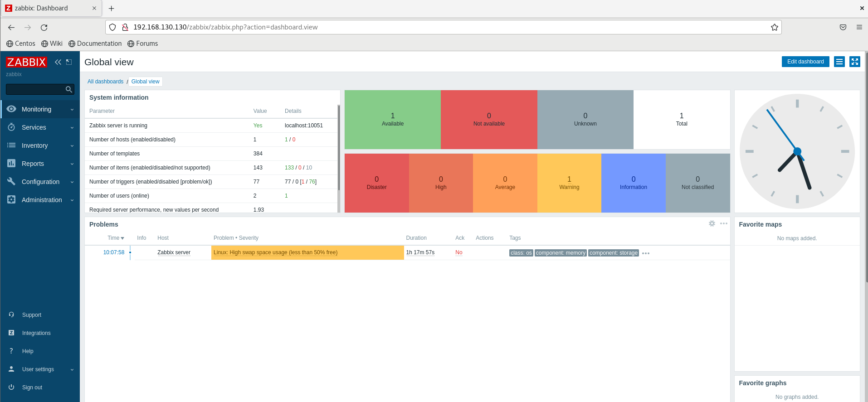868x402 pixels.
Task: Open a new browser tab with plus icon
Action: click(111, 8)
